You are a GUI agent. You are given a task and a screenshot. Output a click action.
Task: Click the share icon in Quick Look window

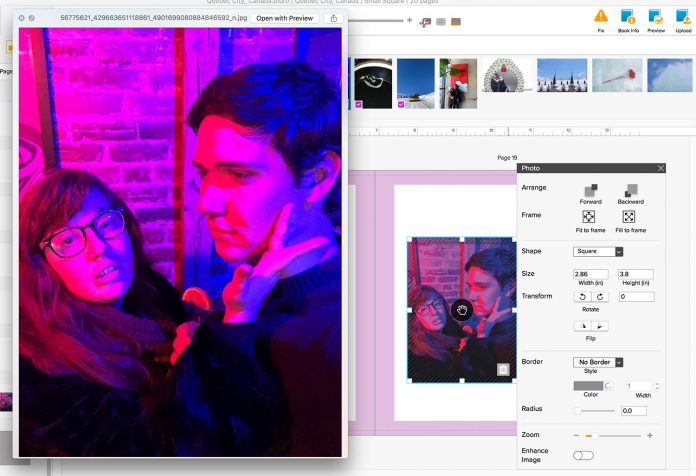[x=333, y=18]
